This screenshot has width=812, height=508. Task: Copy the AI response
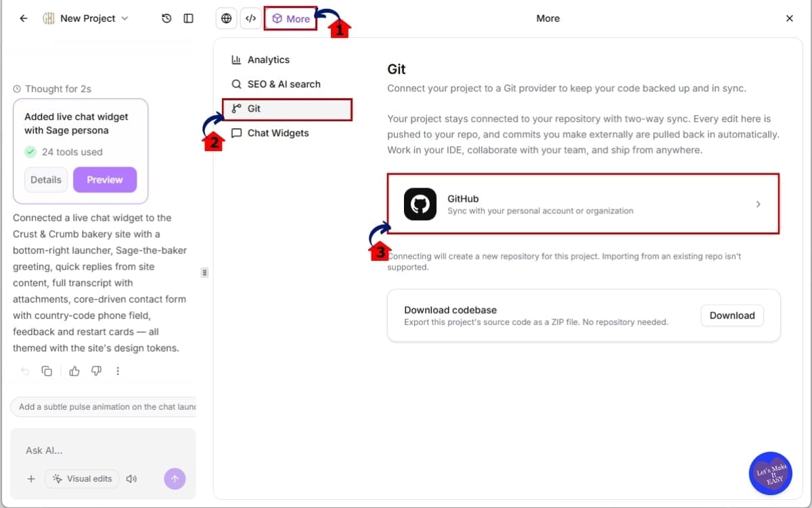(x=47, y=371)
